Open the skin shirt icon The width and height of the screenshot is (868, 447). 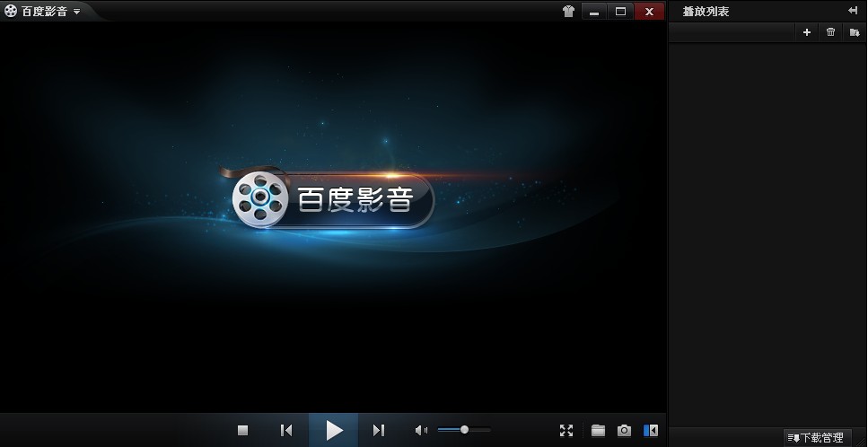(567, 12)
